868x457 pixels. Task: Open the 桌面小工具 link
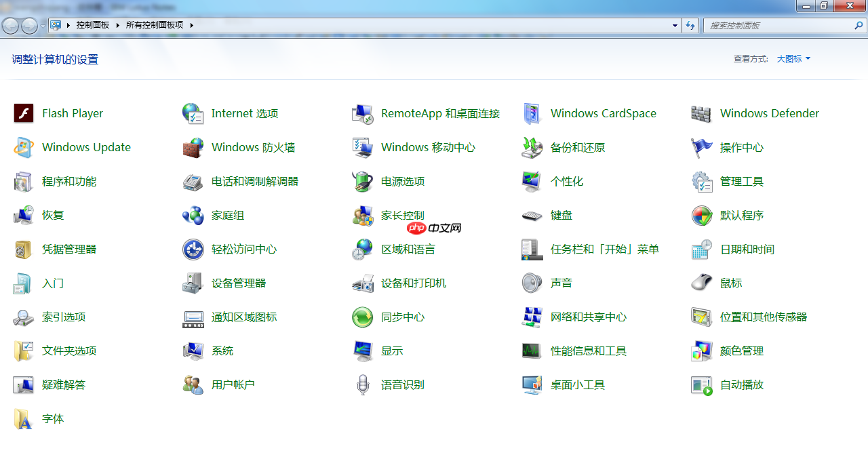tap(578, 384)
